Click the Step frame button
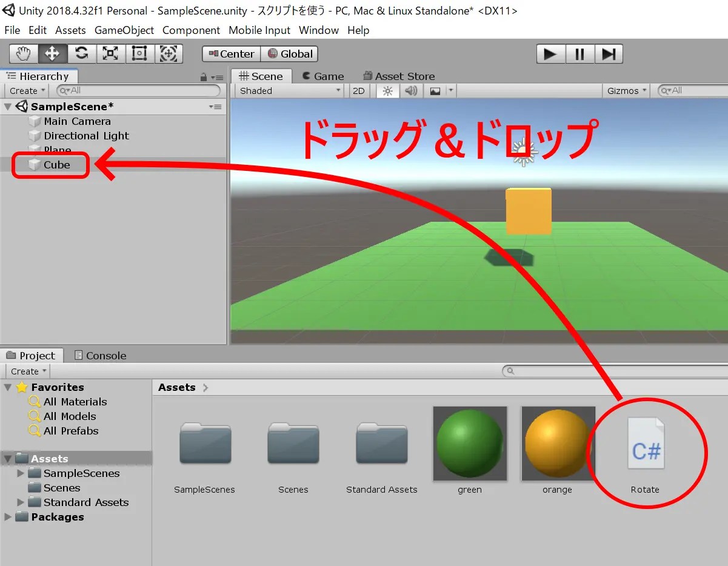Image resolution: width=728 pixels, height=566 pixels. pyautogui.click(x=609, y=54)
